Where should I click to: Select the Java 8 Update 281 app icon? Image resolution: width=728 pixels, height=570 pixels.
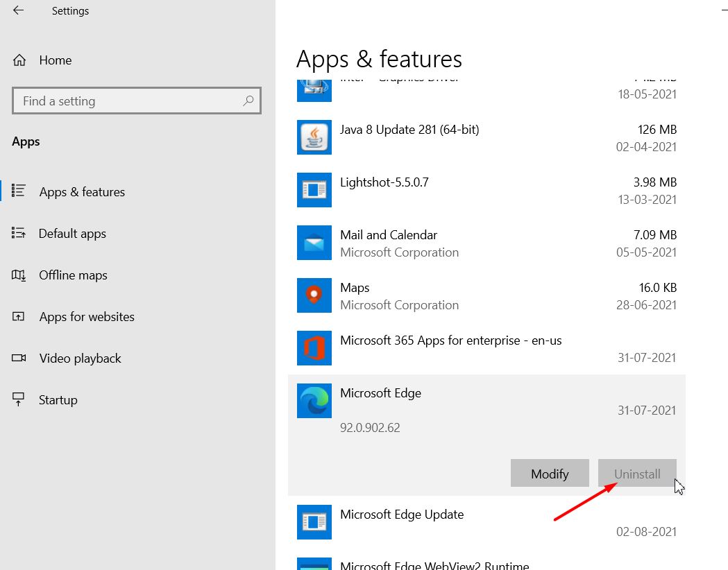pos(314,137)
